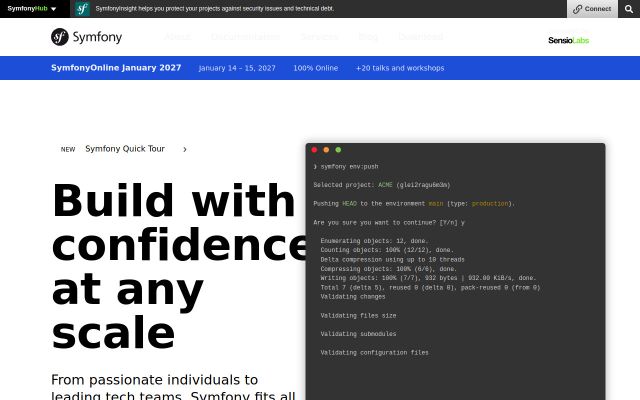The width and height of the screenshot is (640, 400).
Task: Open the SymfonyInsight security issues promo link
Action: click(x=214, y=9)
